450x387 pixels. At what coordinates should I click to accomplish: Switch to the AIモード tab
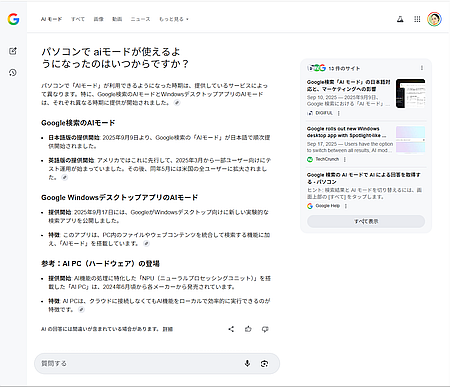coord(51,19)
